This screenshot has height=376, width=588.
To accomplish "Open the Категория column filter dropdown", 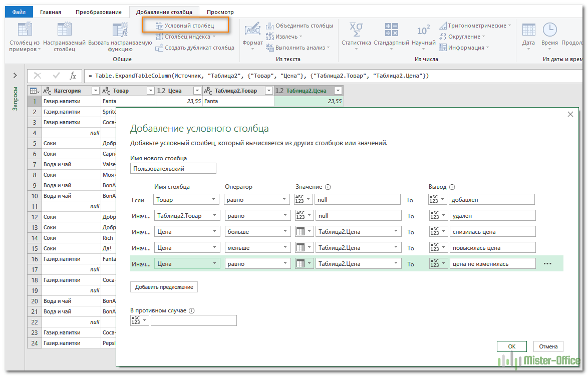I will click(x=95, y=91).
